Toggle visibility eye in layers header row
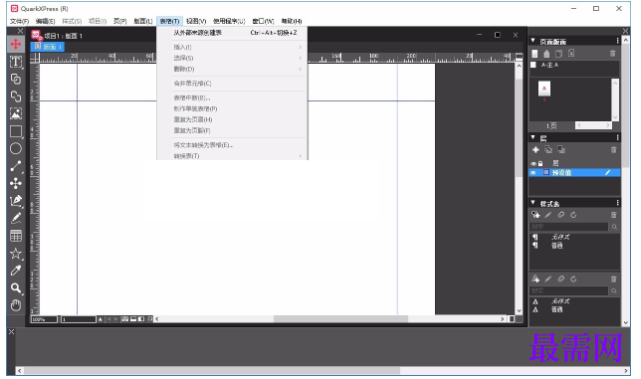641x379 pixels. coord(533,164)
